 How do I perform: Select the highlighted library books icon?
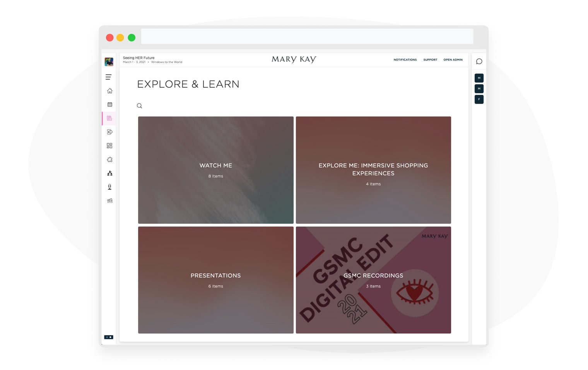point(109,118)
